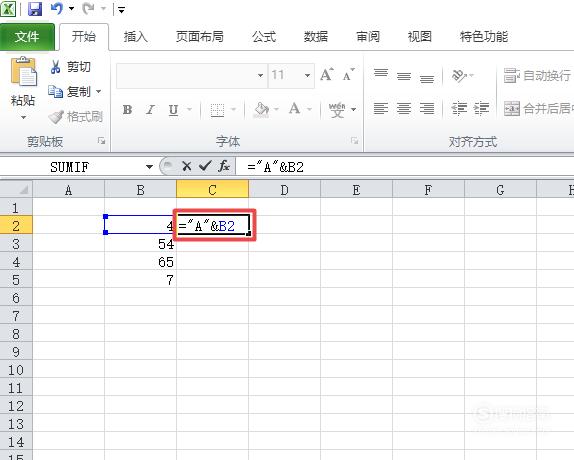Toggle Underline formatting
Image resolution: width=574 pixels, height=460 pixels.
click(174, 110)
